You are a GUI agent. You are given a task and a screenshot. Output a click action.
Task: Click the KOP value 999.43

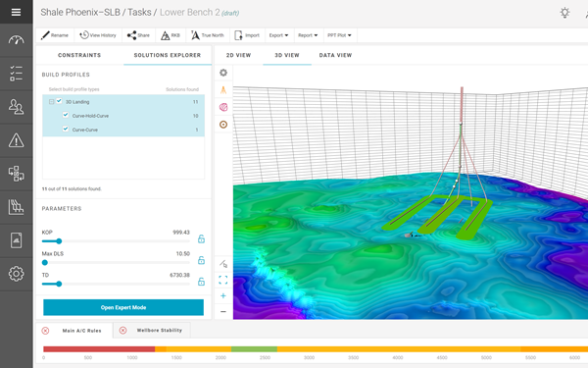[x=181, y=233]
